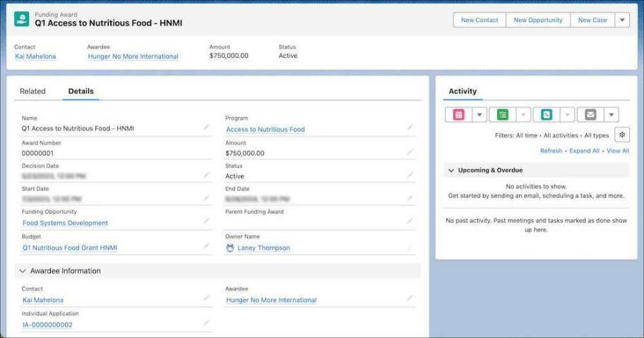Edit the Program field pencil icon
644x338 pixels.
410,128
